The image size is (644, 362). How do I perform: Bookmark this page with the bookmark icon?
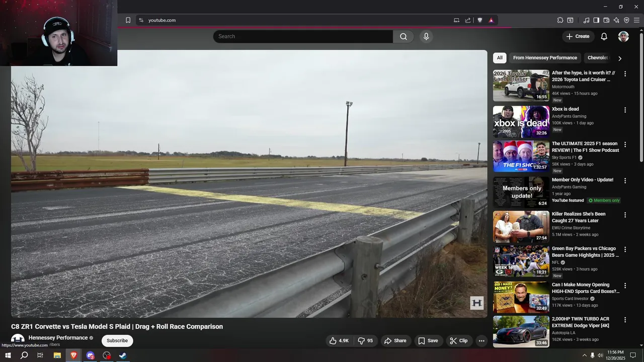[x=128, y=20]
